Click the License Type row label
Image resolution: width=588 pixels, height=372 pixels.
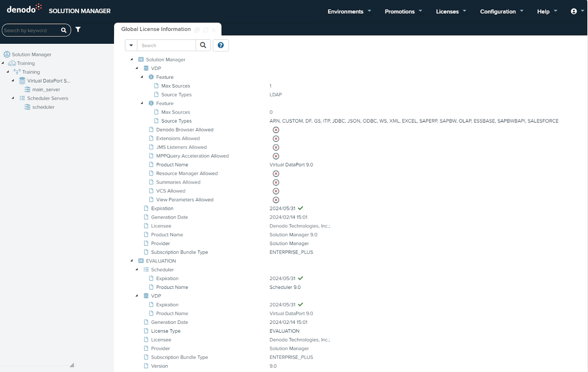click(x=166, y=331)
